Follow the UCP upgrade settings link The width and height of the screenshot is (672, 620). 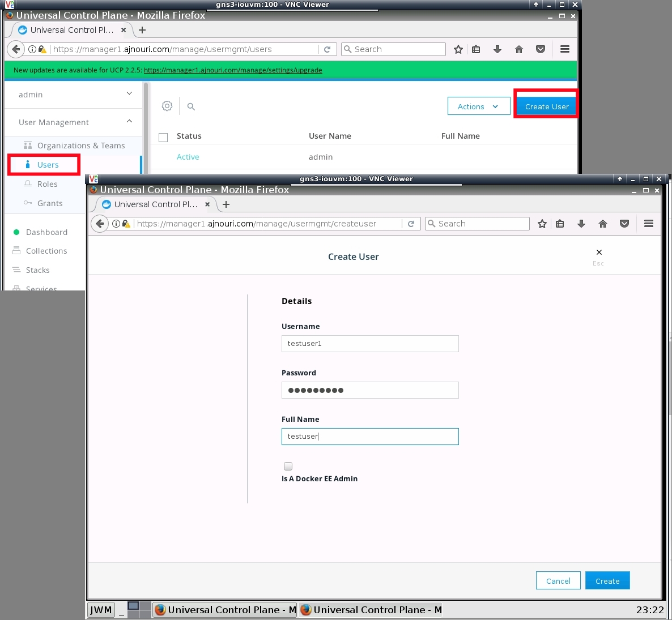click(233, 70)
